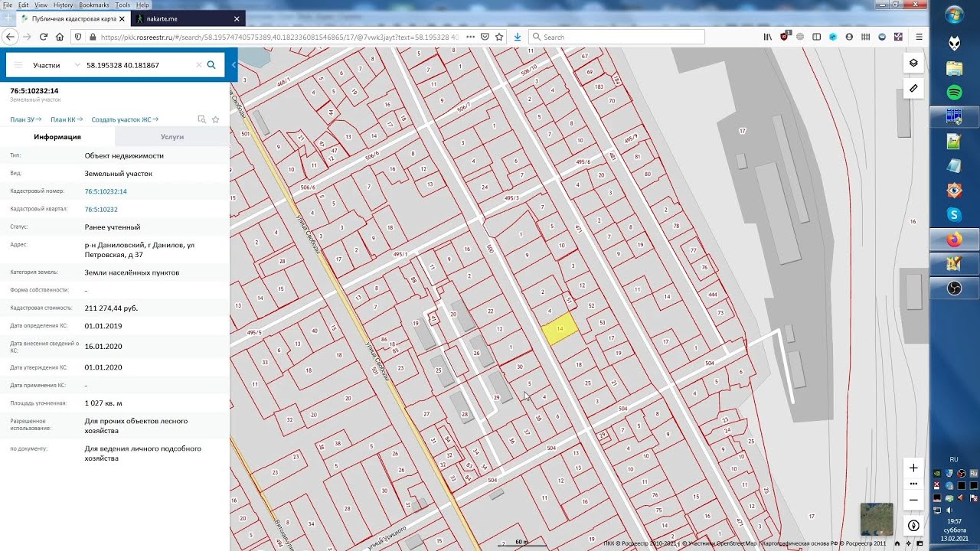Open Spotify from the taskbar

pyautogui.click(x=954, y=93)
